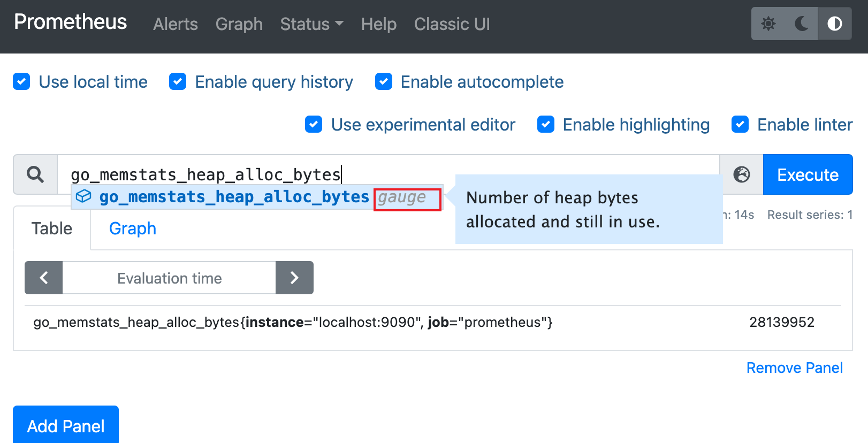Toggle Use experimental editor checkbox
Image resolution: width=868 pixels, height=443 pixels.
[314, 125]
